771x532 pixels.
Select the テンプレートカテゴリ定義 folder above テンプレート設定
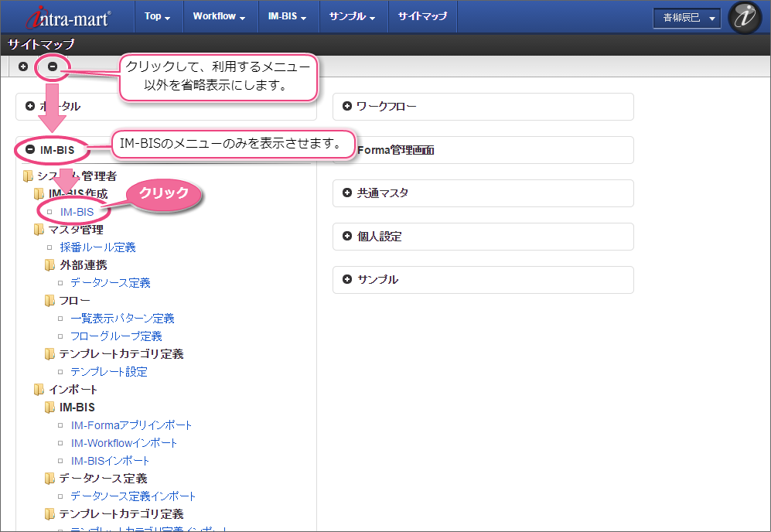coord(121,354)
